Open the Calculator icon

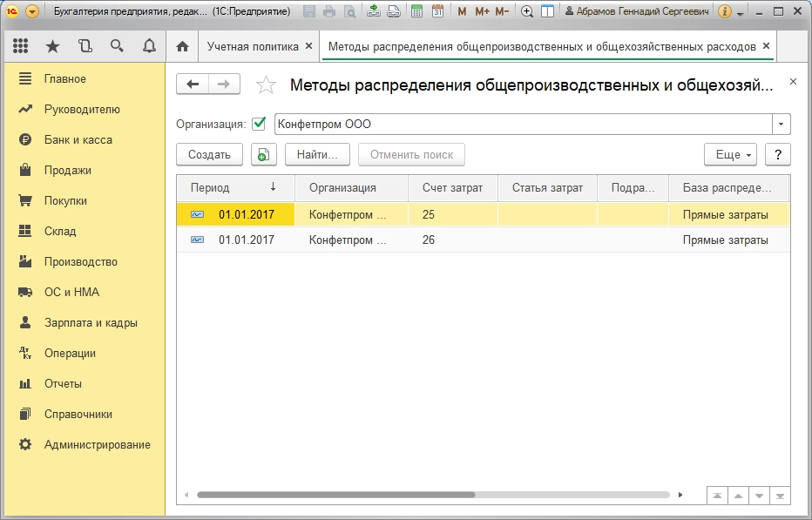point(416,10)
